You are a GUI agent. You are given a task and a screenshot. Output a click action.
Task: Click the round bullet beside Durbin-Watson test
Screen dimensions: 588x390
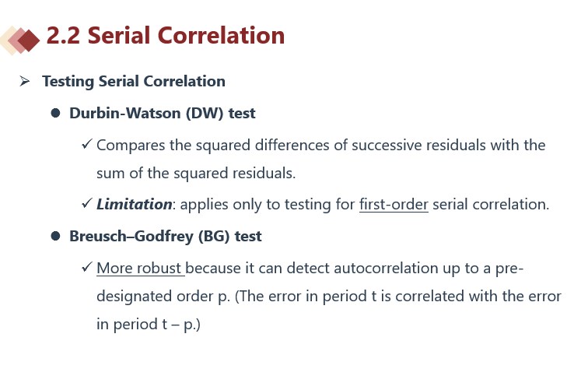click(55, 114)
